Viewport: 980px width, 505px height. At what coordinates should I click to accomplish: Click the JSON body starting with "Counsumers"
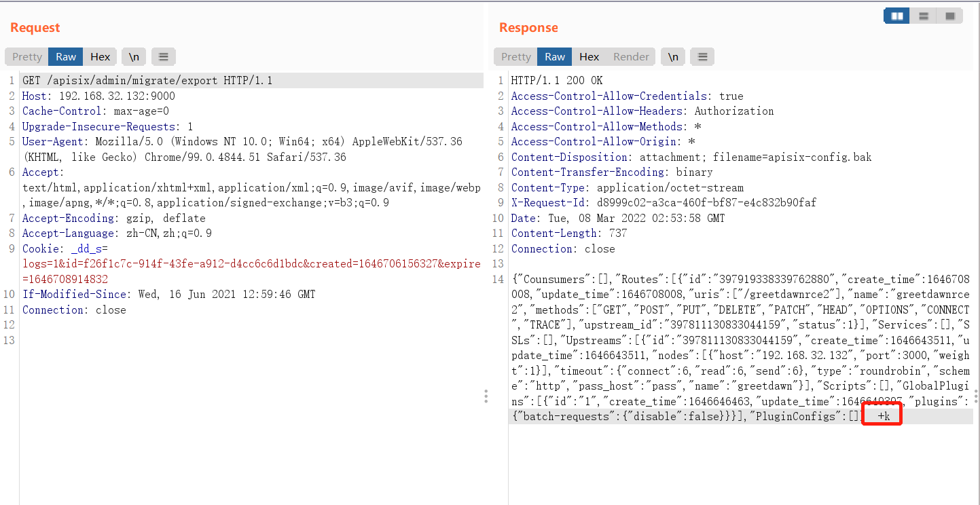(x=740, y=348)
